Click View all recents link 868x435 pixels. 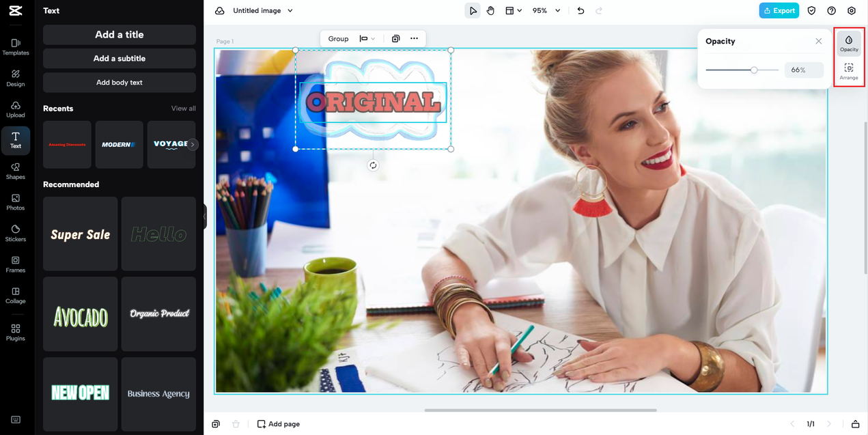point(183,109)
